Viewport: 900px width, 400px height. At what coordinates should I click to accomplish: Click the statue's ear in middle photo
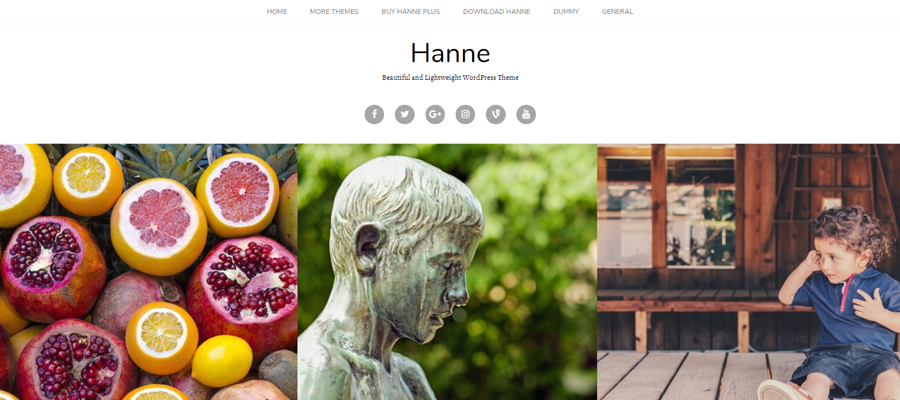[x=367, y=248]
